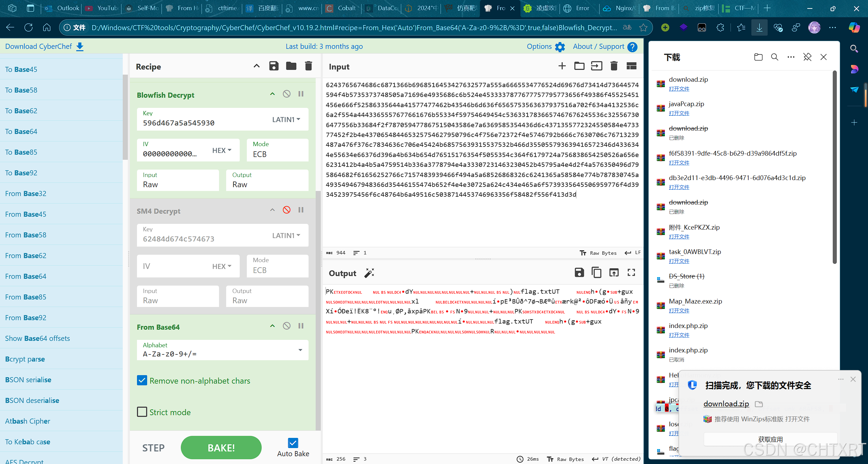Select Show Base64 offsets operation

[61, 338]
